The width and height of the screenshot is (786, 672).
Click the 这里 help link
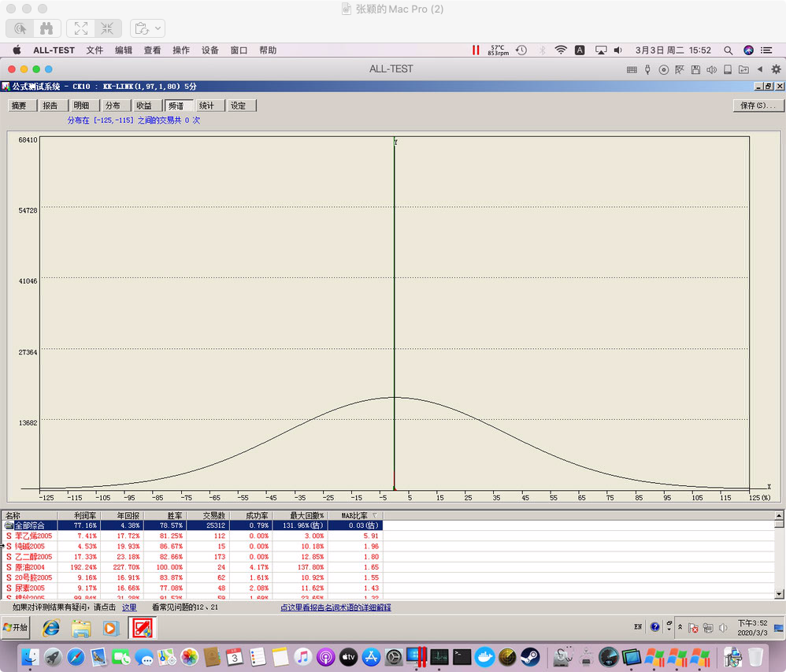click(129, 607)
